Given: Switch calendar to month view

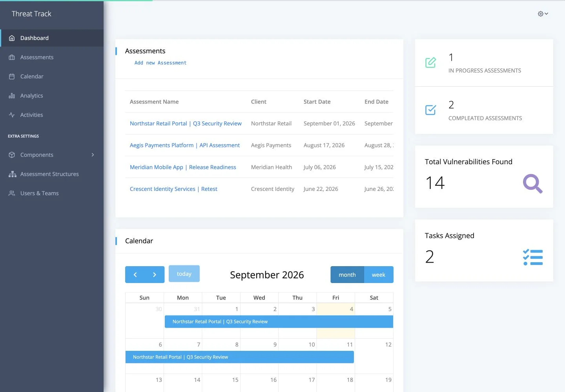Looking at the screenshot, I should tap(347, 275).
